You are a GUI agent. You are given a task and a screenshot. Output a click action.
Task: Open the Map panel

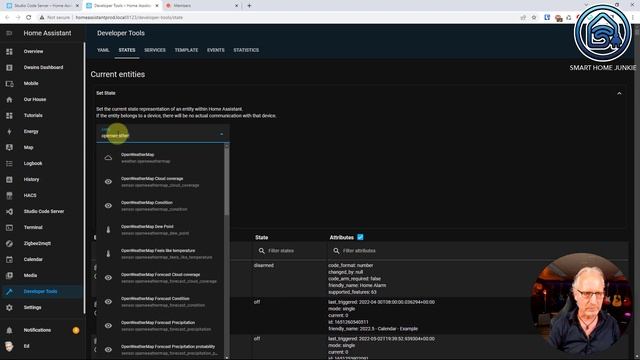click(28, 147)
